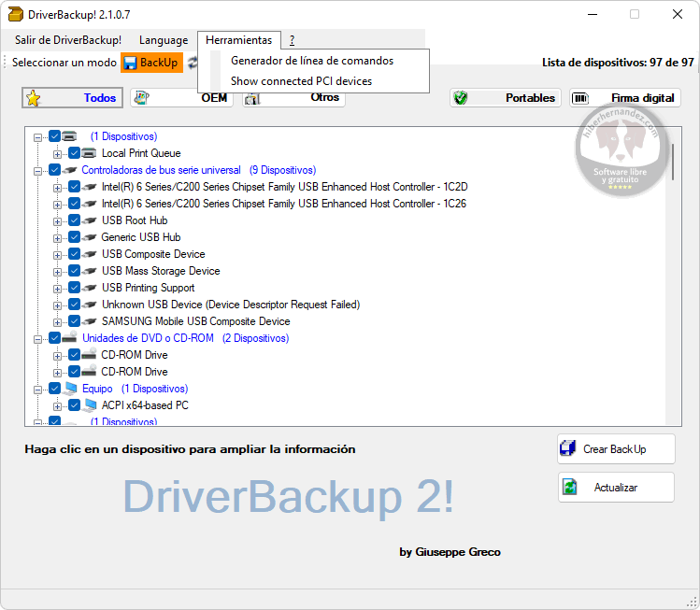Expand the Host Controller - 1C2D node

[x=57, y=188]
